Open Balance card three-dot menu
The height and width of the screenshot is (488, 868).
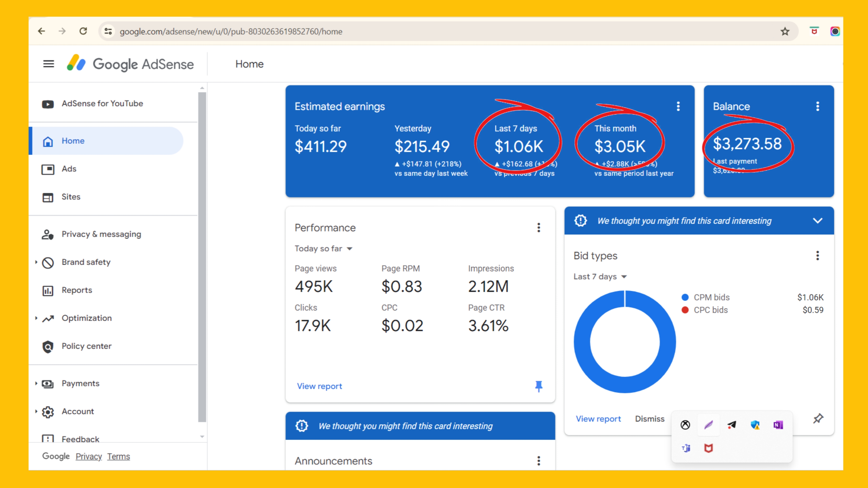click(x=817, y=106)
